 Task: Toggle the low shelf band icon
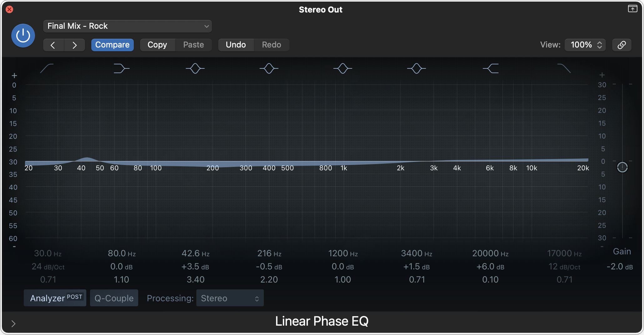(121, 68)
